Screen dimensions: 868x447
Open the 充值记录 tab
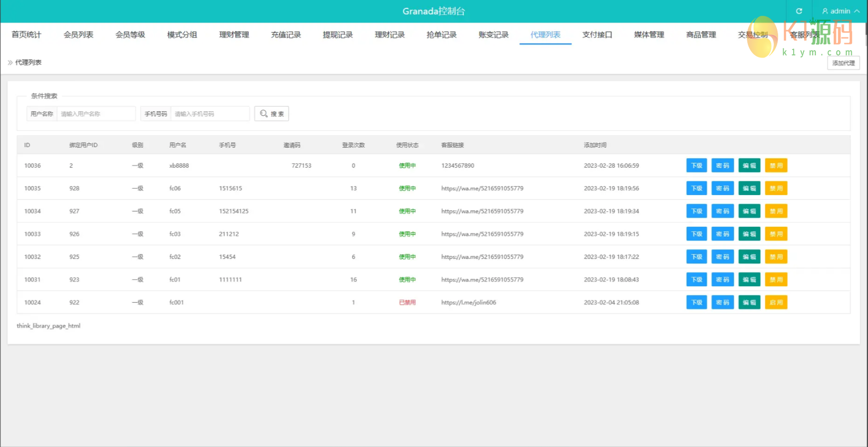coord(286,35)
